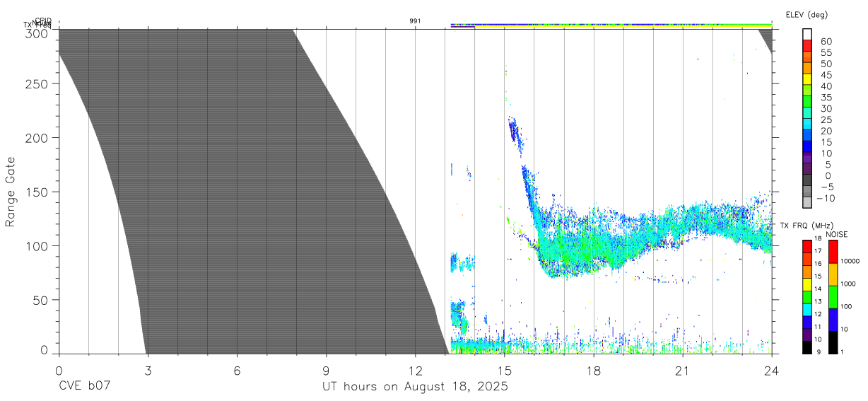Click the ELEV colorbar label -10
This screenshot has width=868, height=401.
[x=824, y=198]
